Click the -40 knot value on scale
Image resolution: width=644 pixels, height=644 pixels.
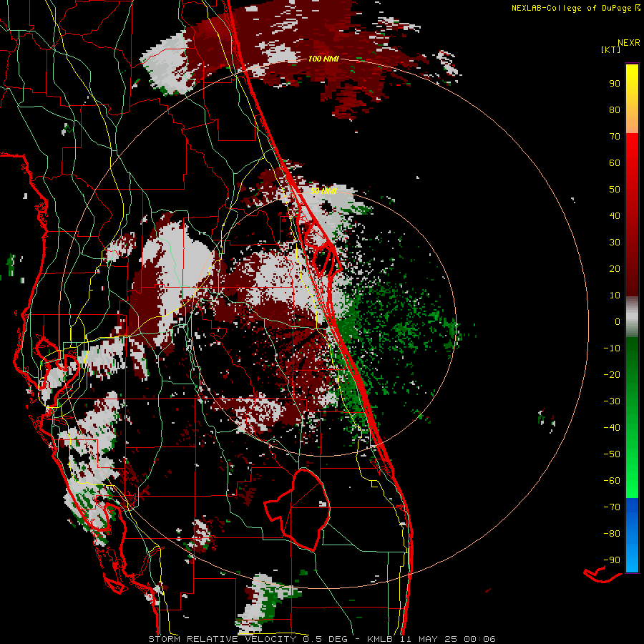point(612,428)
